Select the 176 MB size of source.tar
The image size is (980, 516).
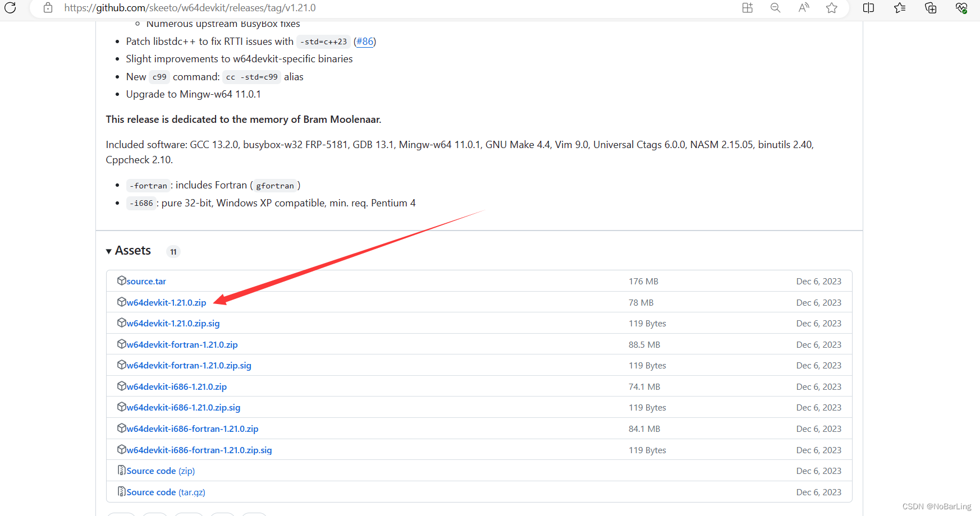(643, 282)
